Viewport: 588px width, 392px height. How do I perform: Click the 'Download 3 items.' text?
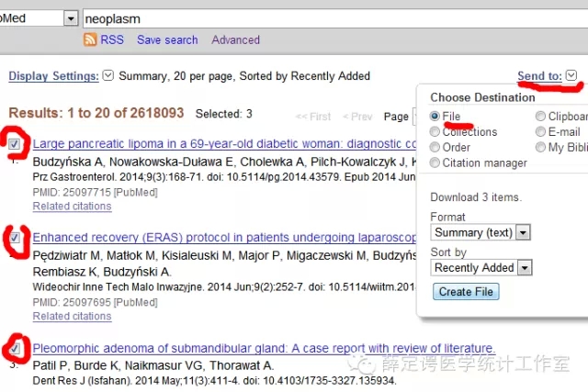click(x=476, y=197)
